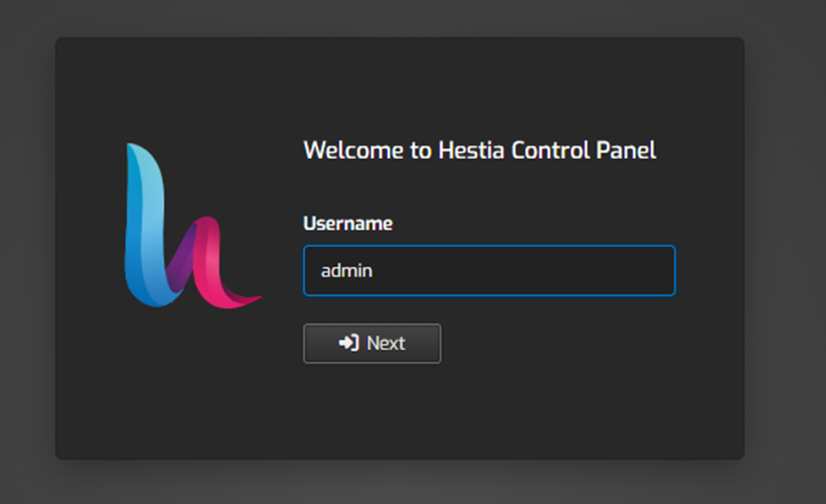This screenshot has height=504, width=826.
Task: Click the Welcome to Hestia Control Panel heading
Action: pyautogui.click(x=479, y=150)
